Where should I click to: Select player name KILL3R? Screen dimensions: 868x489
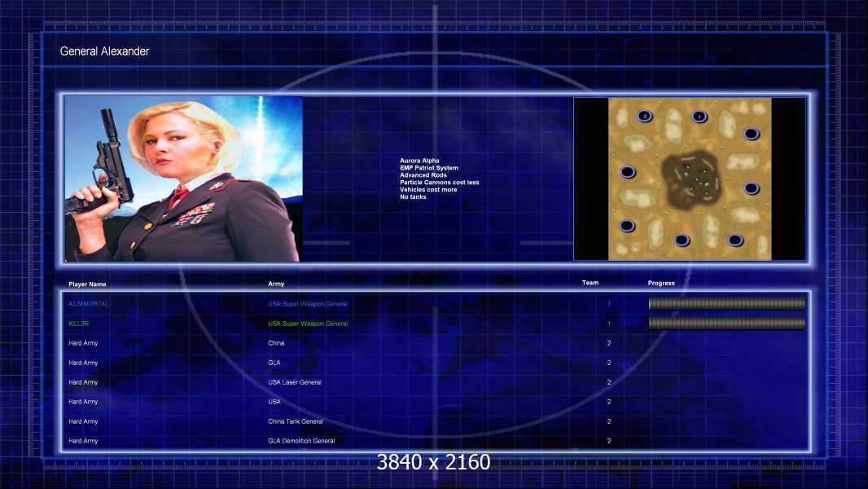tap(79, 324)
